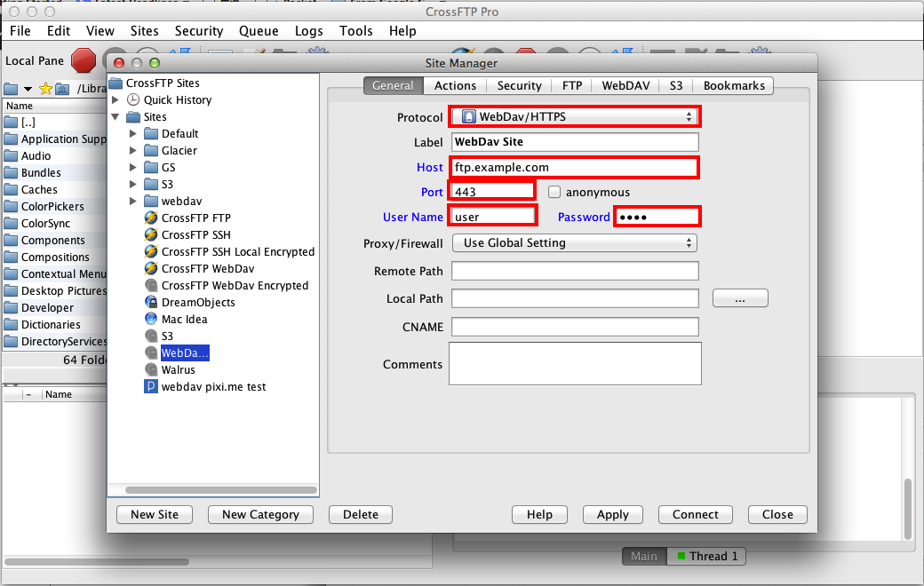Screen dimensions: 924x586
Task: Click the CrossFTP WebDav site icon
Action: click(x=151, y=268)
